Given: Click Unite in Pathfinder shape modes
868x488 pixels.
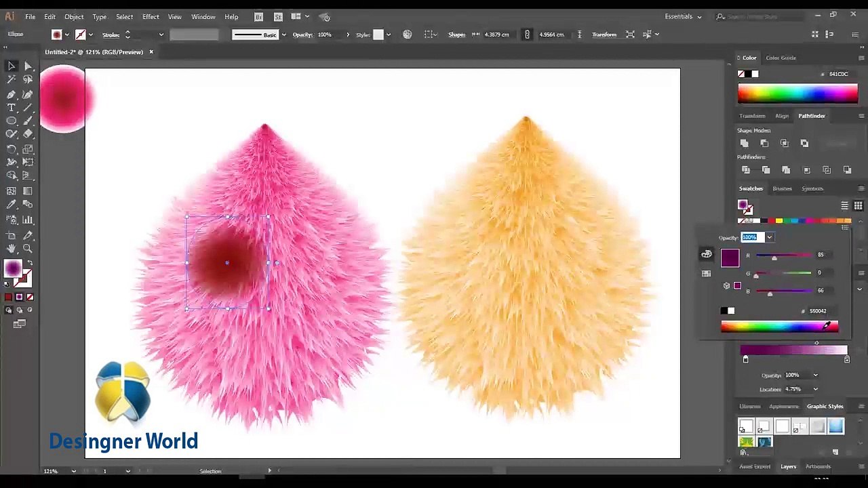Looking at the screenshot, I should point(745,143).
